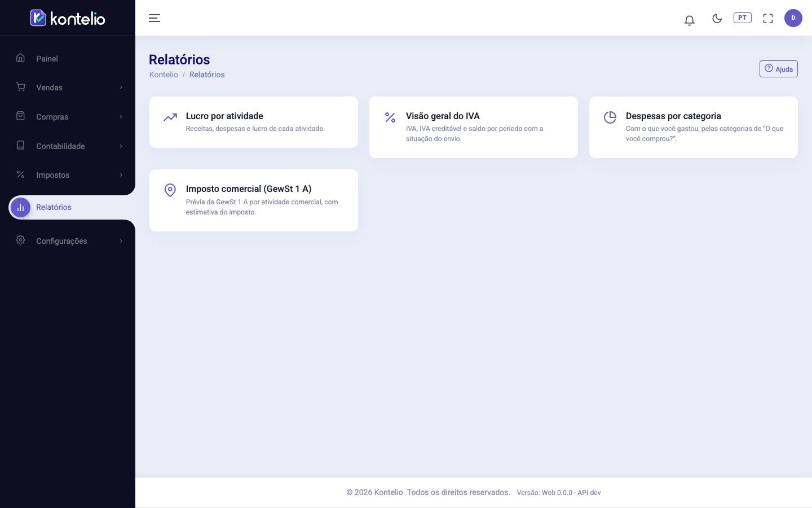Click the Relatórios page heading
This screenshot has width=812, height=508.
179,60
